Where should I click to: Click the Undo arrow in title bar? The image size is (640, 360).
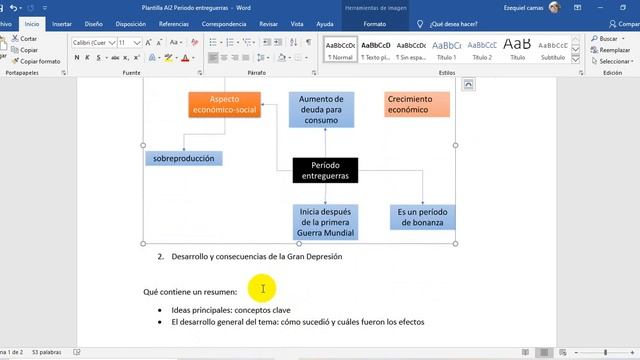click(13, 8)
